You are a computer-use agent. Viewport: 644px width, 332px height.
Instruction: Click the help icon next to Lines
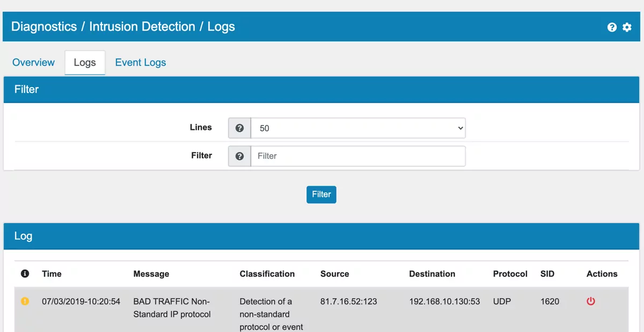[239, 128]
